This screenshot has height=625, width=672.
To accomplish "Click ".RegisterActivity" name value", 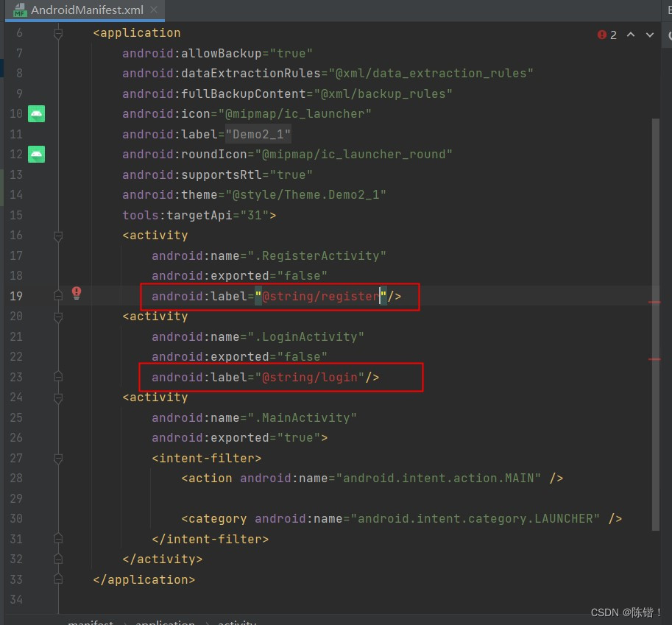I will [x=316, y=256].
